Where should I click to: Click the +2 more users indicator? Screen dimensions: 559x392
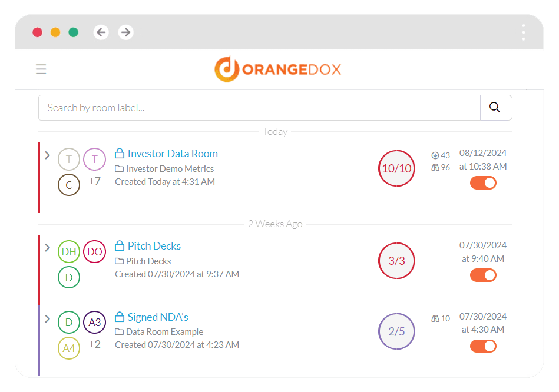[94, 344]
